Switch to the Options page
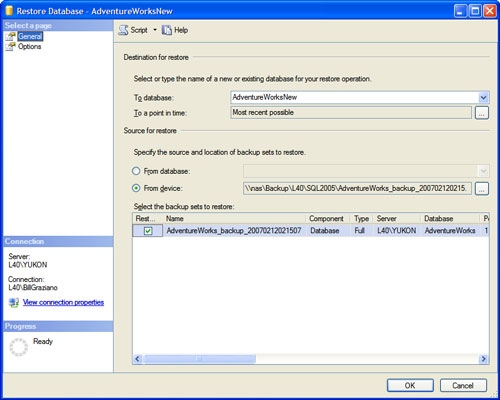Image resolution: width=500 pixels, height=400 pixels. coord(30,46)
